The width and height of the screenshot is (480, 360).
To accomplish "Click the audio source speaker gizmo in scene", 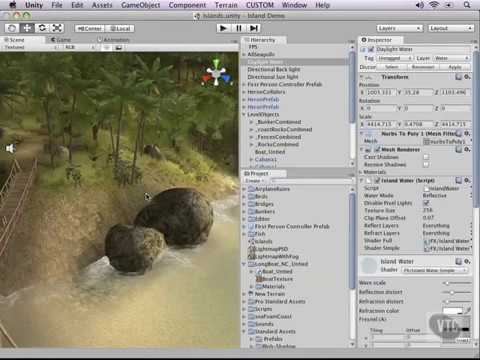I will 10,148.
